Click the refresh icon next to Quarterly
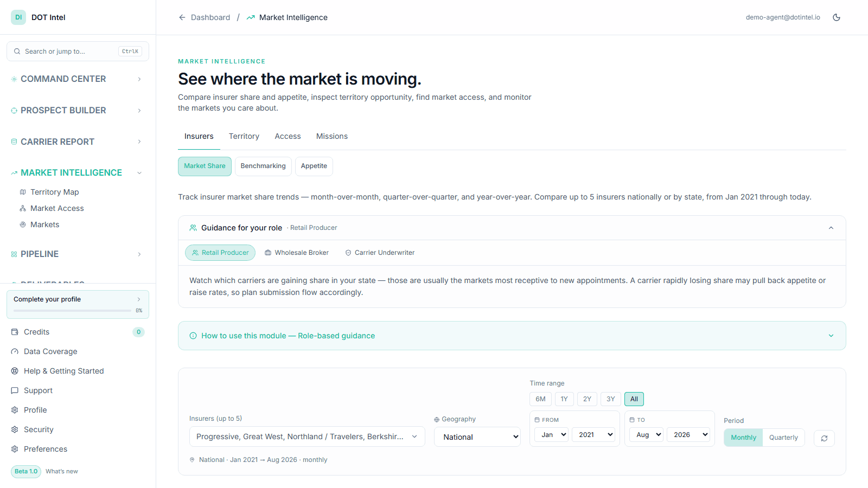 [x=824, y=438]
